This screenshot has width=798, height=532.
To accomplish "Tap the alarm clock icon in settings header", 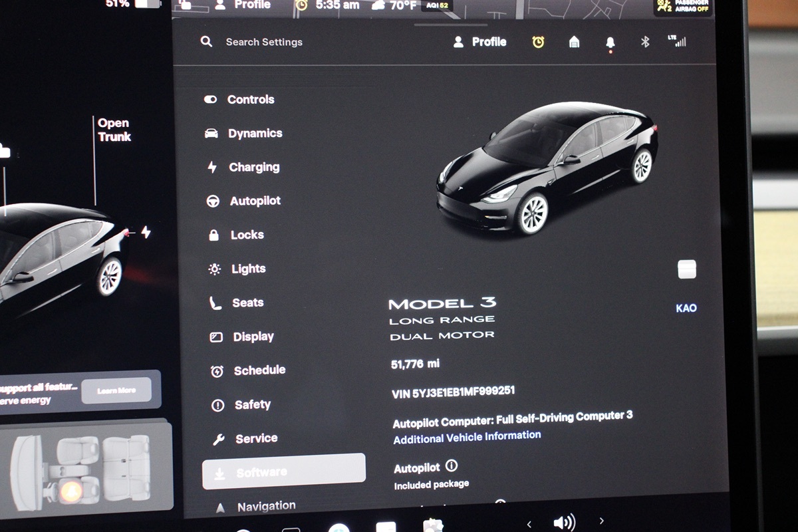I will [x=538, y=42].
